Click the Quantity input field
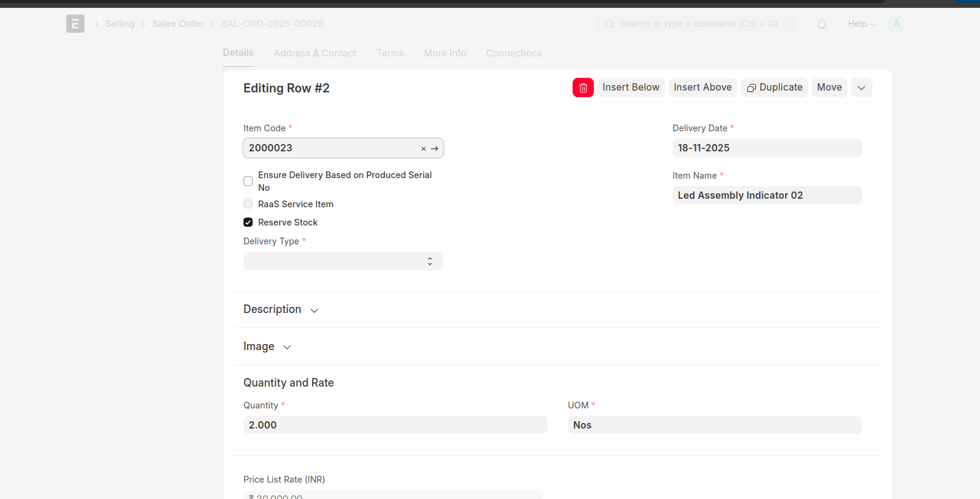 point(395,425)
